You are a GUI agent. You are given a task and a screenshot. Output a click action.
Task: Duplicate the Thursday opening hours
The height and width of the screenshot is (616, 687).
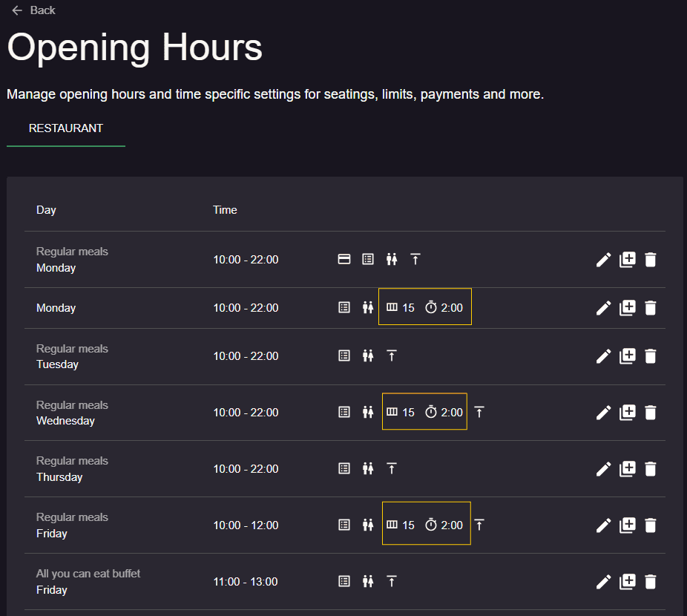coord(628,469)
